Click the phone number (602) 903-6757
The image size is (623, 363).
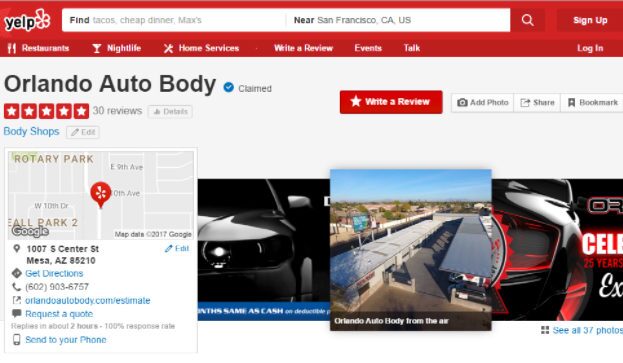57,287
